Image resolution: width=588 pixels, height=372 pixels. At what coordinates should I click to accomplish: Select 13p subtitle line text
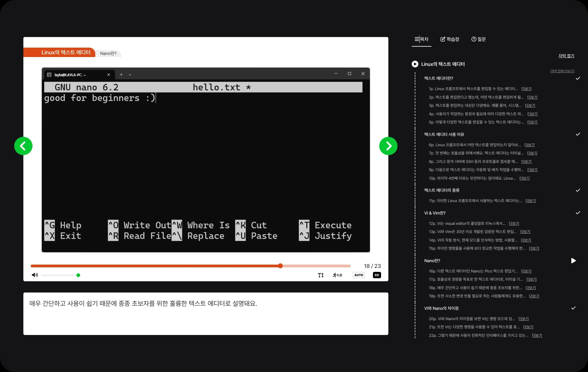(473, 232)
